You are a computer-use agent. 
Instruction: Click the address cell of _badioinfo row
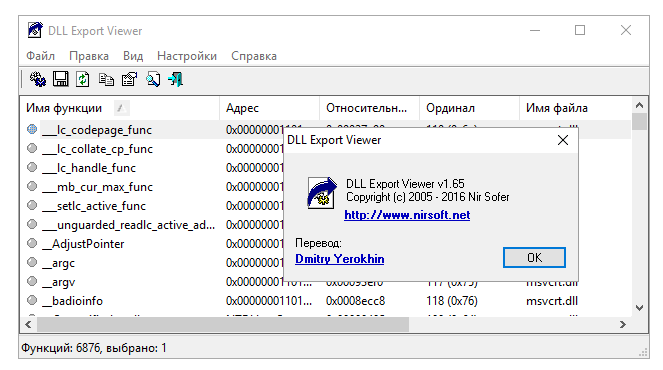pyautogui.click(x=269, y=301)
